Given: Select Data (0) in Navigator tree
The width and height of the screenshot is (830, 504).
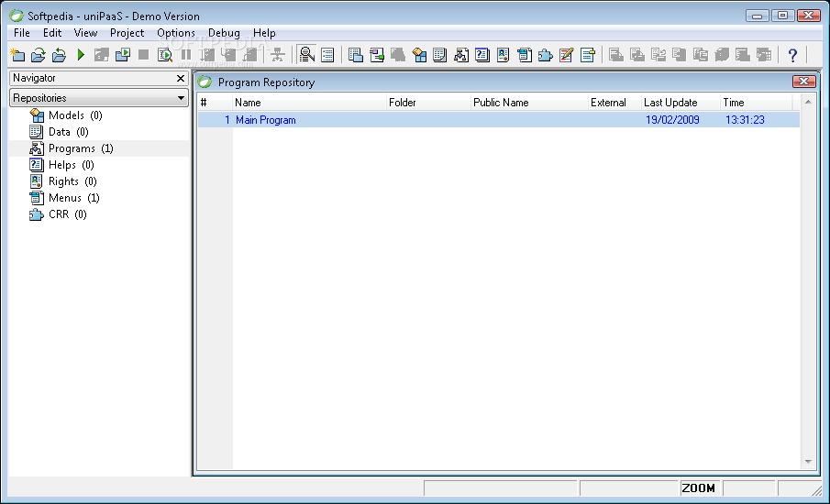Looking at the screenshot, I should pyautogui.click(x=68, y=132).
